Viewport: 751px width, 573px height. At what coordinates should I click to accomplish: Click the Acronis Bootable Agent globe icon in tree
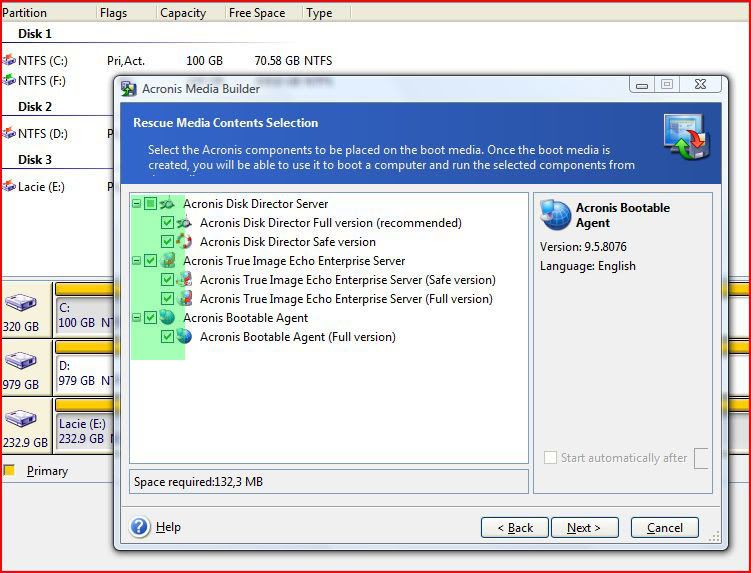[167, 318]
